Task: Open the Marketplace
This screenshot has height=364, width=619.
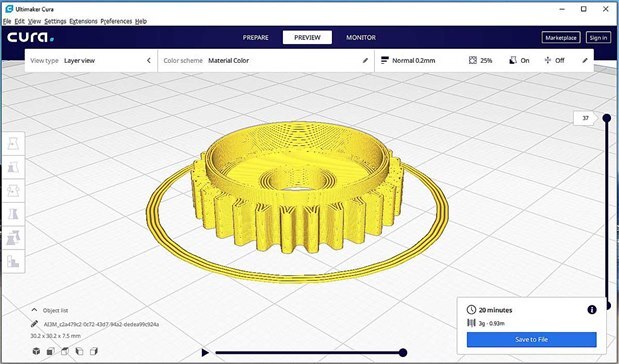Action: click(561, 38)
